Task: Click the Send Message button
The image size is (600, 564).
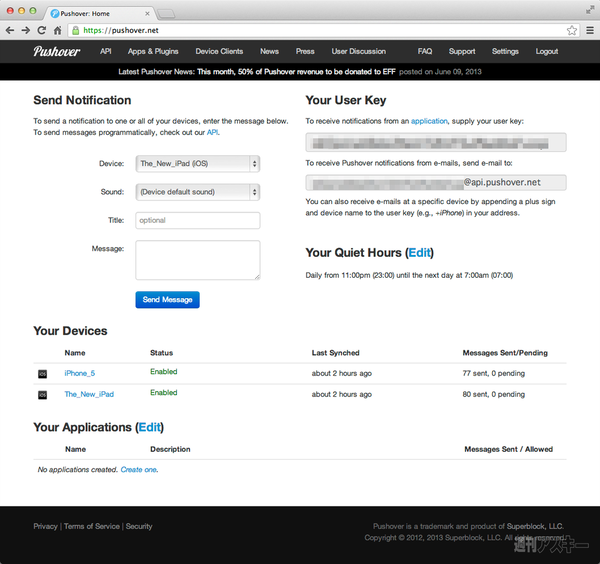Action: 167,300
